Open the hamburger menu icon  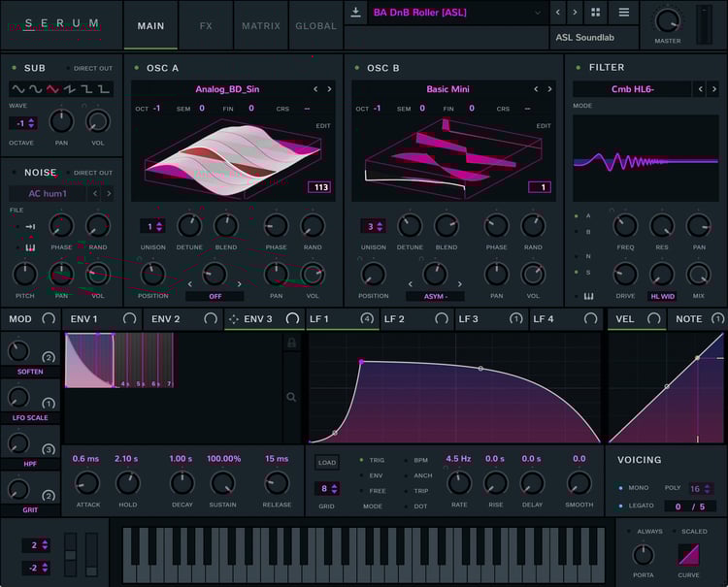[x=624, y=12]
